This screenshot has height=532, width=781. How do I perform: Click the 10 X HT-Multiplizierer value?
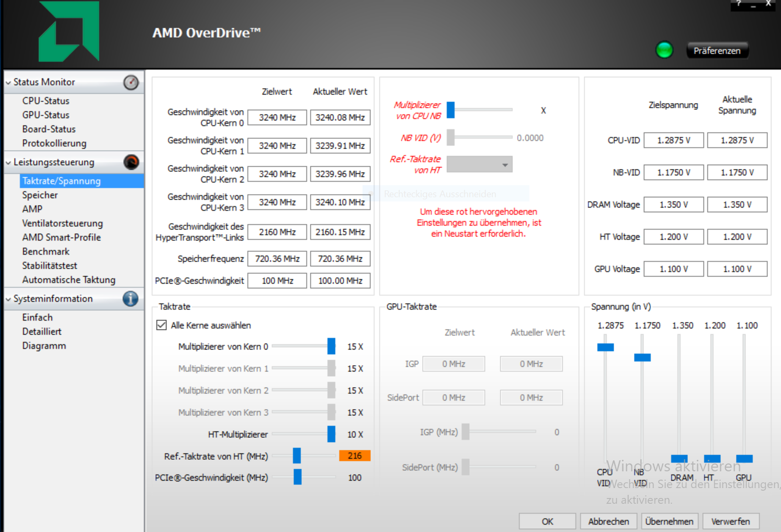pyautogui.click(x=355, y=435)
